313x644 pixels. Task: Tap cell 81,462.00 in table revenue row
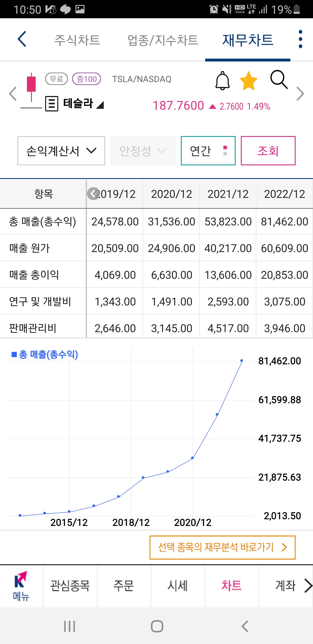285,222
